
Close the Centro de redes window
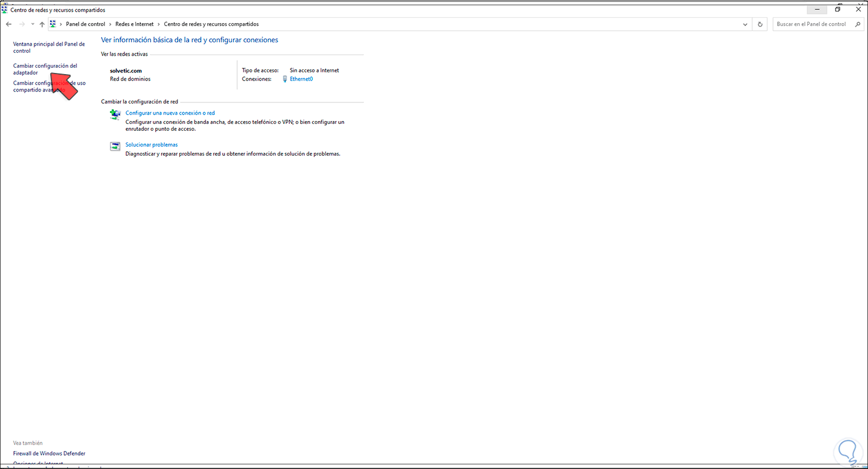[x=858, y=9]
